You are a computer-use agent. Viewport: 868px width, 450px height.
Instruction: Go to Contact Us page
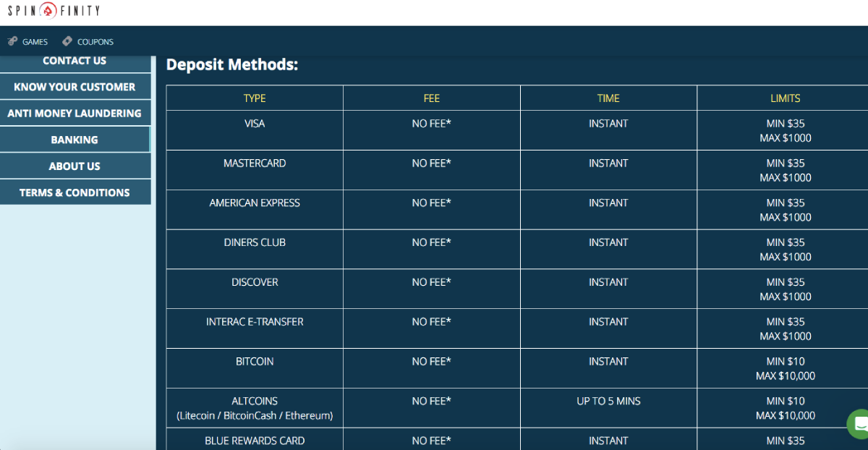[x=75, y=61]
